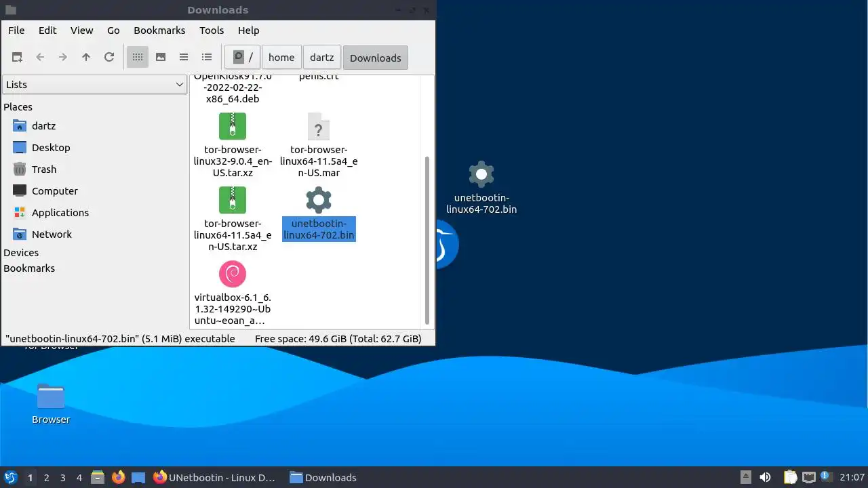The image size is (868, 488).
Task: Select the virtualbox-6.1 Debian package icon
Action: pos(233,274)
